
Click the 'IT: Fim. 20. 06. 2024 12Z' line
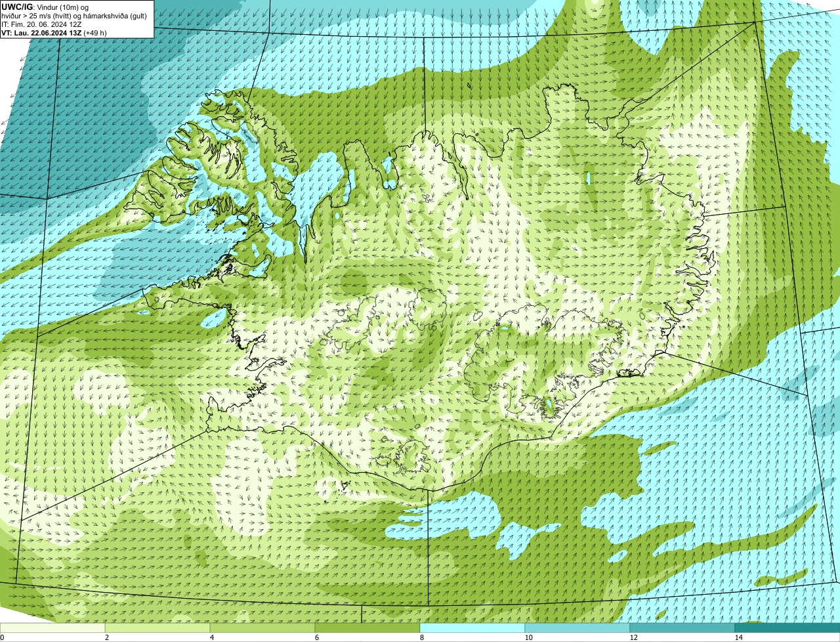pyautogui.click(x=42, y=24)
